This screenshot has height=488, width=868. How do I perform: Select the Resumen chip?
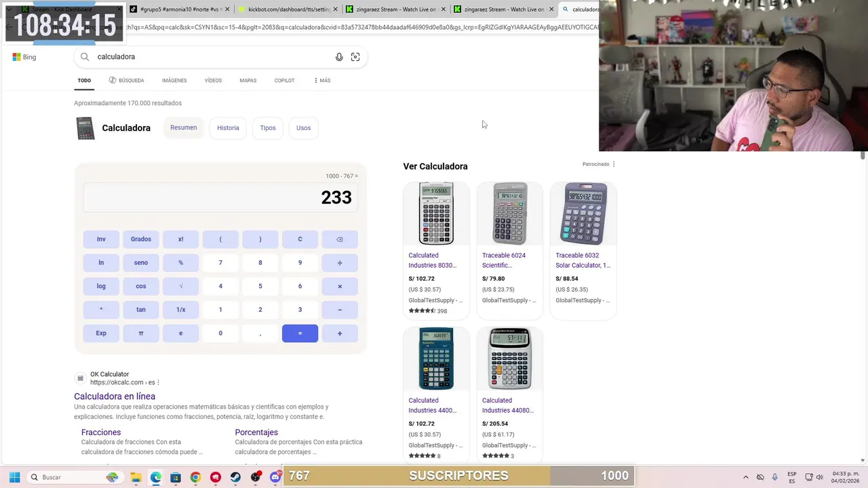184,127
